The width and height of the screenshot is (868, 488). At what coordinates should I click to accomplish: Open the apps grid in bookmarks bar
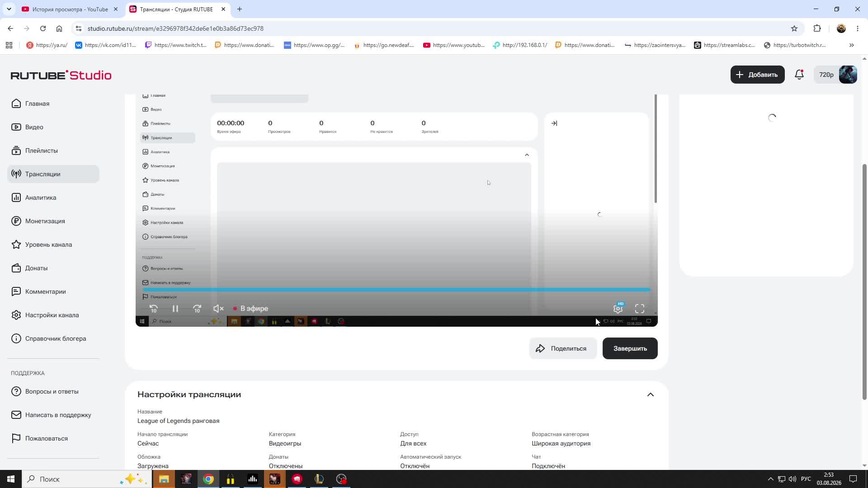tap(9, 45)
